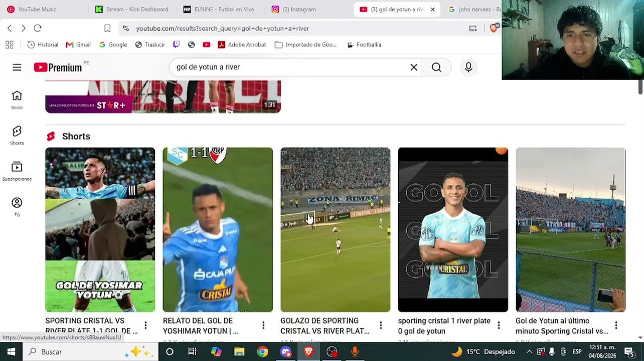644x361 pixels.
Task: Open the taskbar clock showing 12:51 a. m.
Action: [x=602, y=352]
